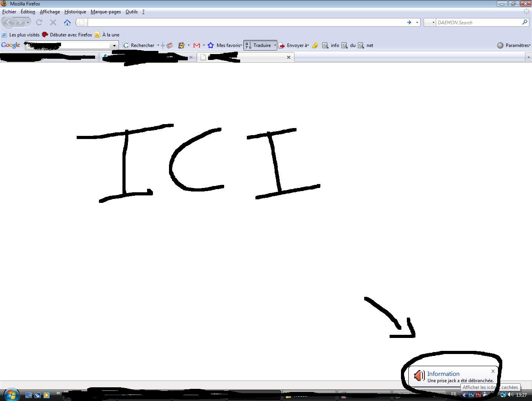Viewport: 532px width, 401px height.
Task: Click the bookmarks star icon
Action: pos(210,45)
